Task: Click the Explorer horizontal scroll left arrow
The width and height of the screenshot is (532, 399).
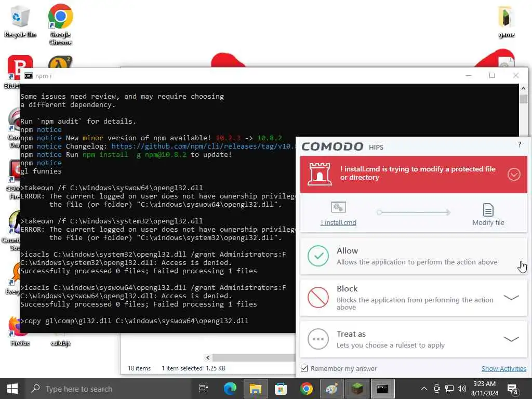Action: point(208,357)
